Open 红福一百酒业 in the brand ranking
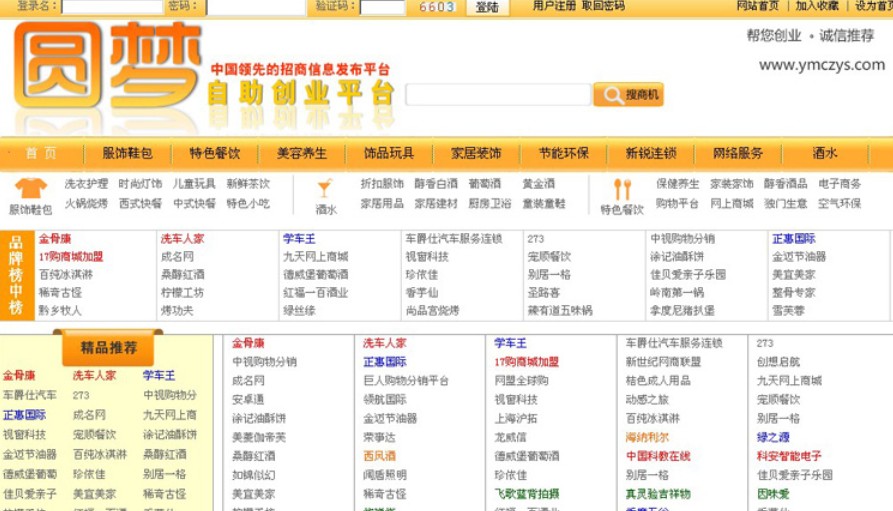The height and width of the screenshot is (511, 893). click(x=315, y=293)
